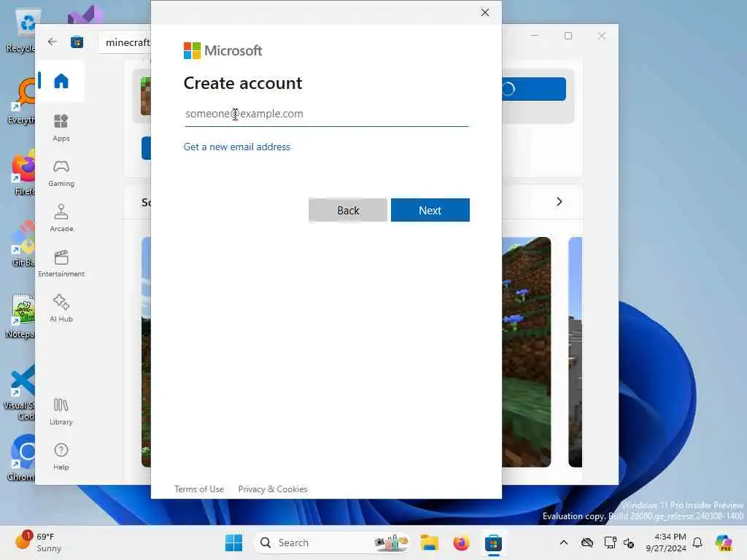Open Copilot preview icon in taskbar

pyautogui.click(x=724, y=542)
